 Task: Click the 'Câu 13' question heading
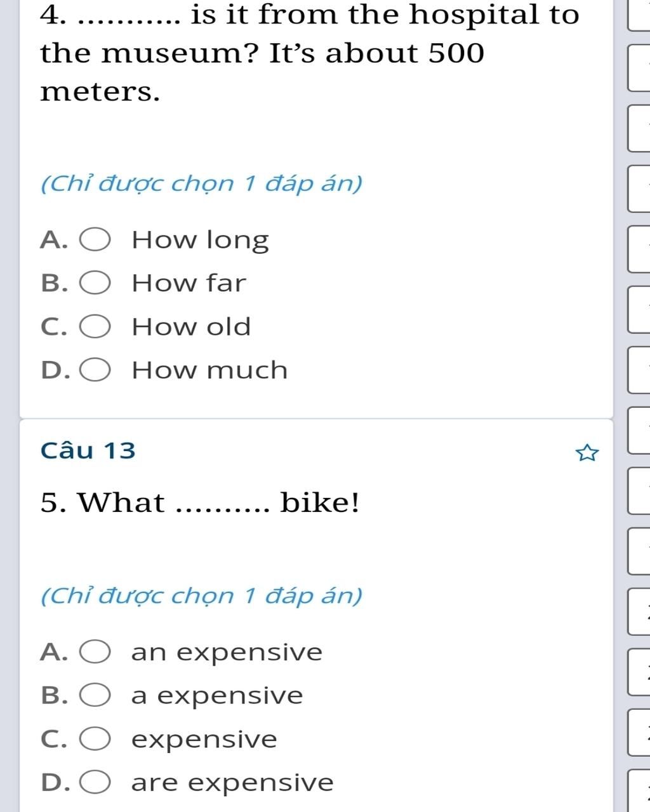pos(88,450)
